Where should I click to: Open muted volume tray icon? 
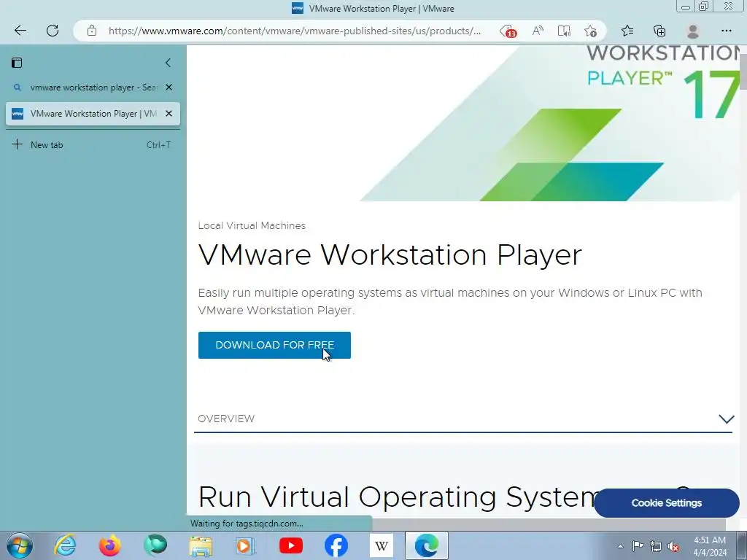tap(673, 546)
